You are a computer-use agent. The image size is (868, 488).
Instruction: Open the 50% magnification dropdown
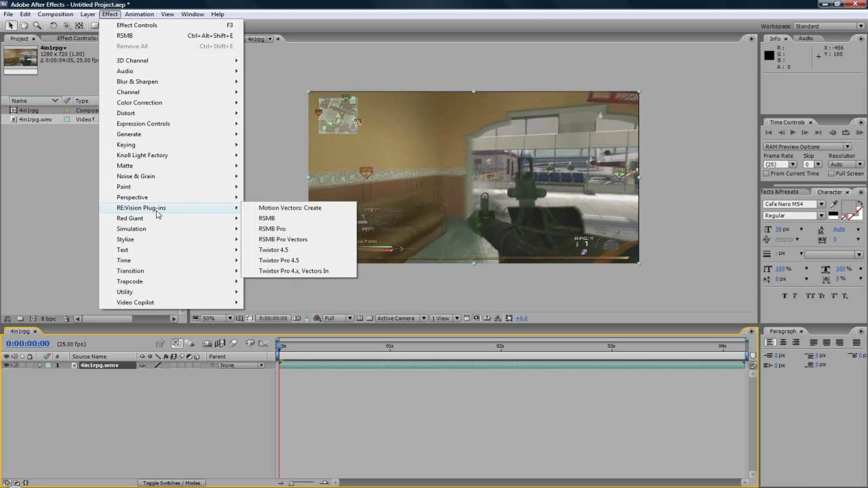217,318
